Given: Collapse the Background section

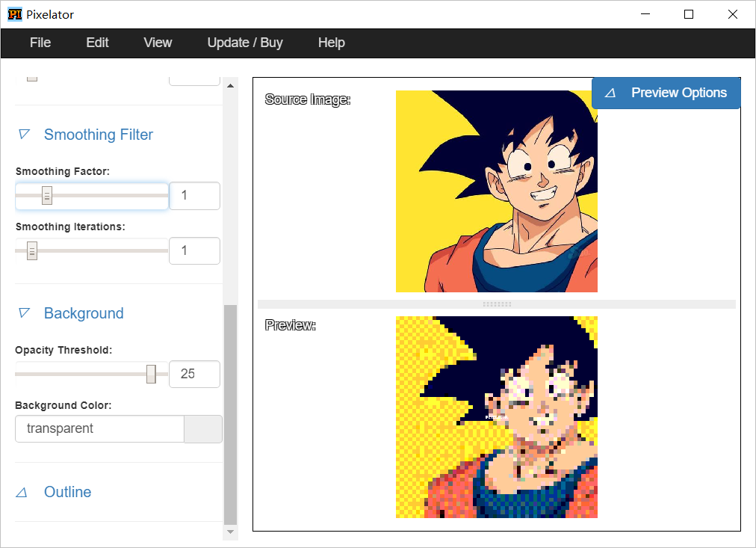Looking at the screenshot, I should (83, 313).
